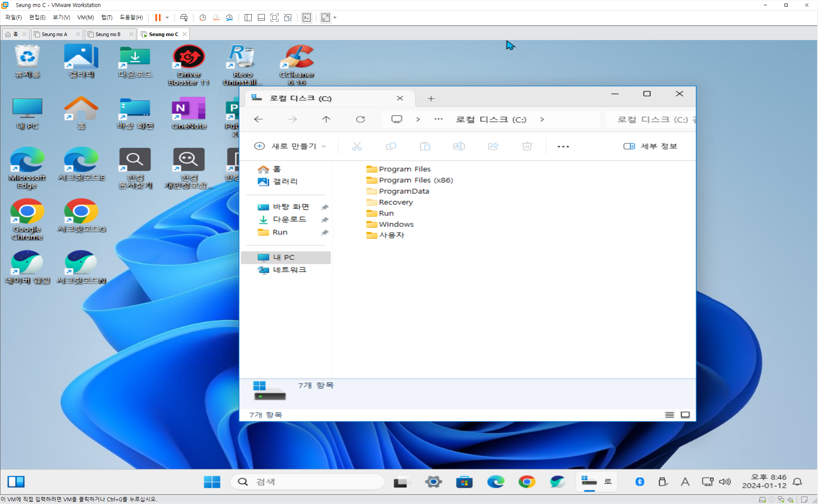Open the power options dropdown next to pause
This screenshot has width=818, height=504.
pos(167,18)
